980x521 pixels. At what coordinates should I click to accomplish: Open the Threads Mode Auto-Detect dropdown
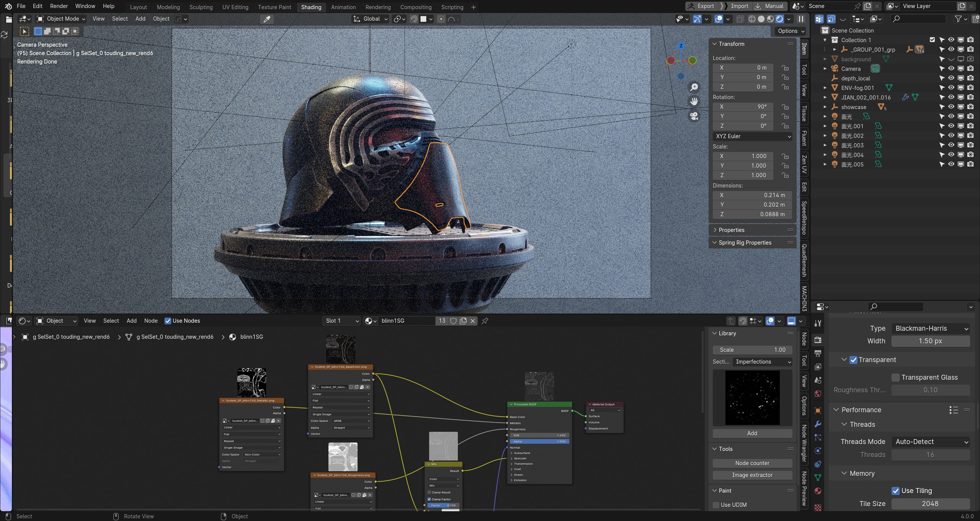931,442
